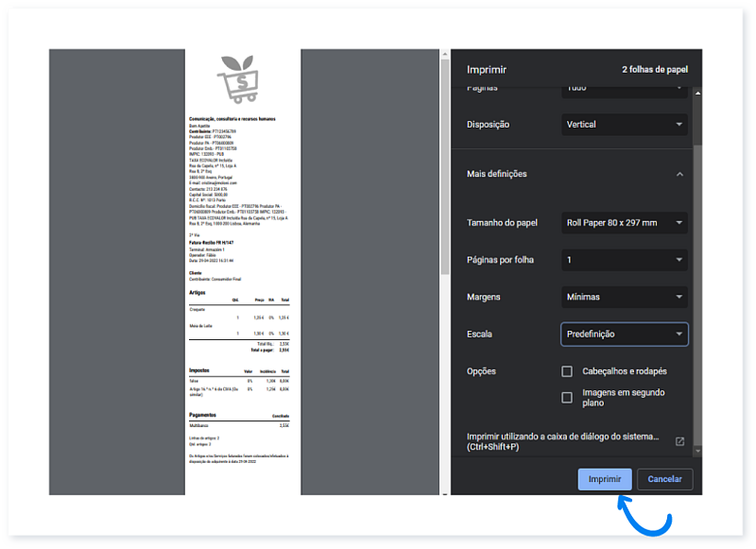Collapse the Mais definições section chevron
The width and height of the screenshot is (756, 549).
[679, 174]
